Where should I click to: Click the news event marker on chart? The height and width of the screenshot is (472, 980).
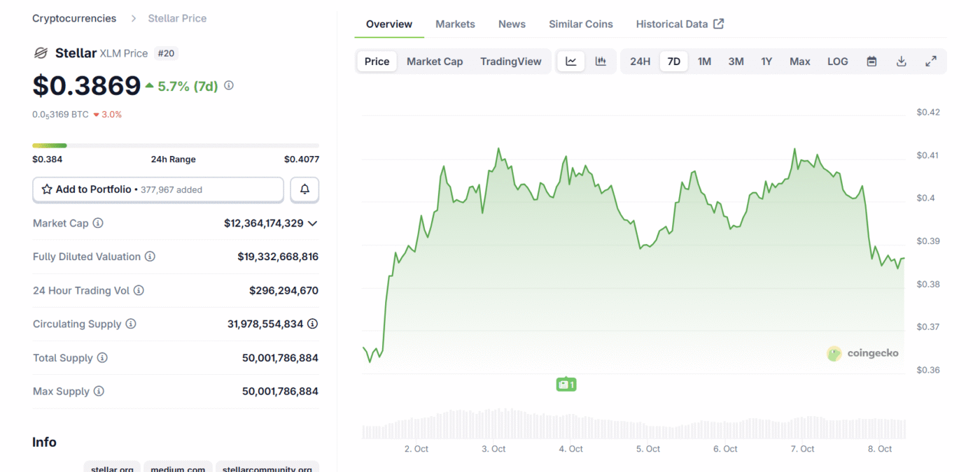(566, 384)
